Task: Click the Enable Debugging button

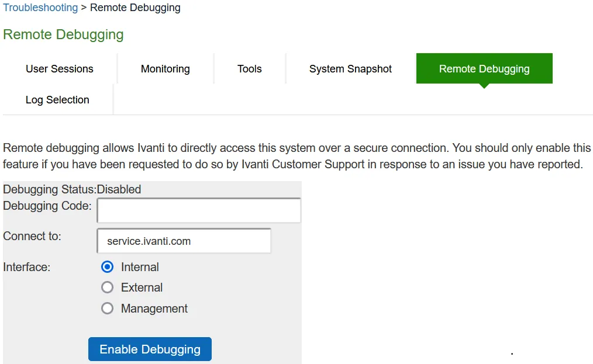Action: click(x=150, y=349)
